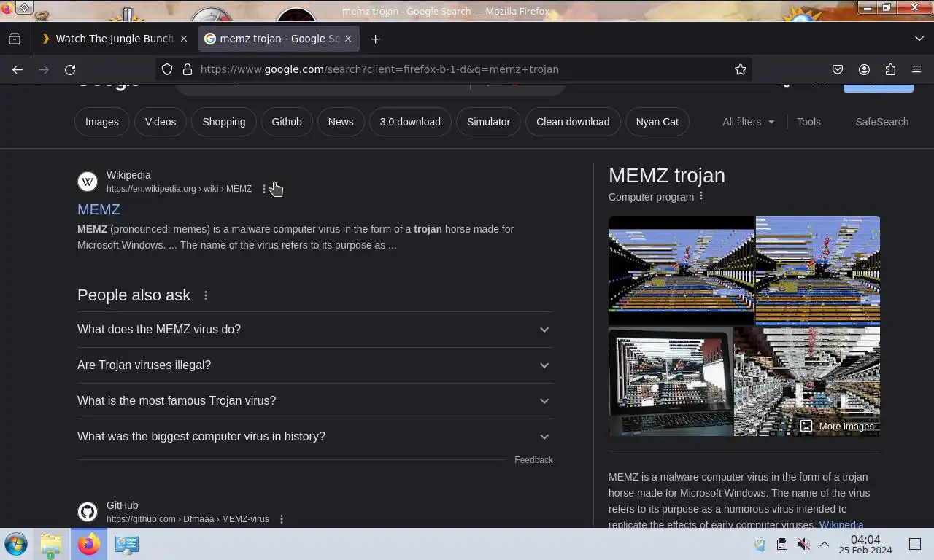This screenshot has width=934, height=560.
Task: Open About this result for GitHub
Action: click(x=282, y=519)
